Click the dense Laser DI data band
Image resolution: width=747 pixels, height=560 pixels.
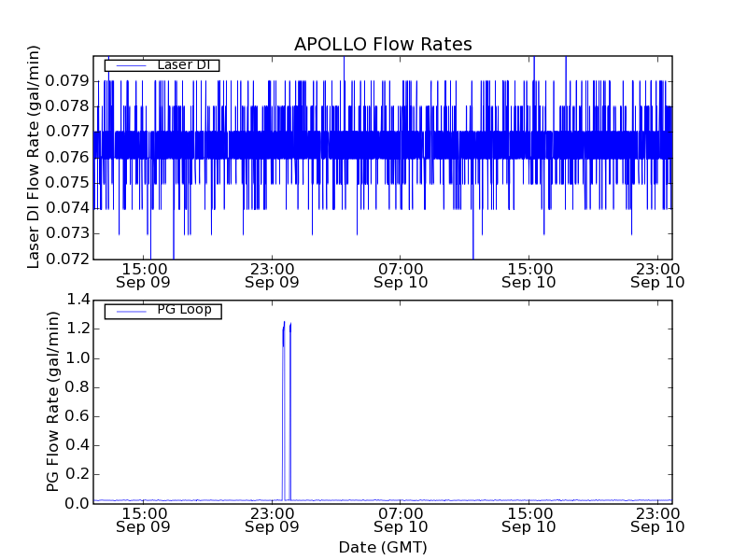[x=383, y=145]
